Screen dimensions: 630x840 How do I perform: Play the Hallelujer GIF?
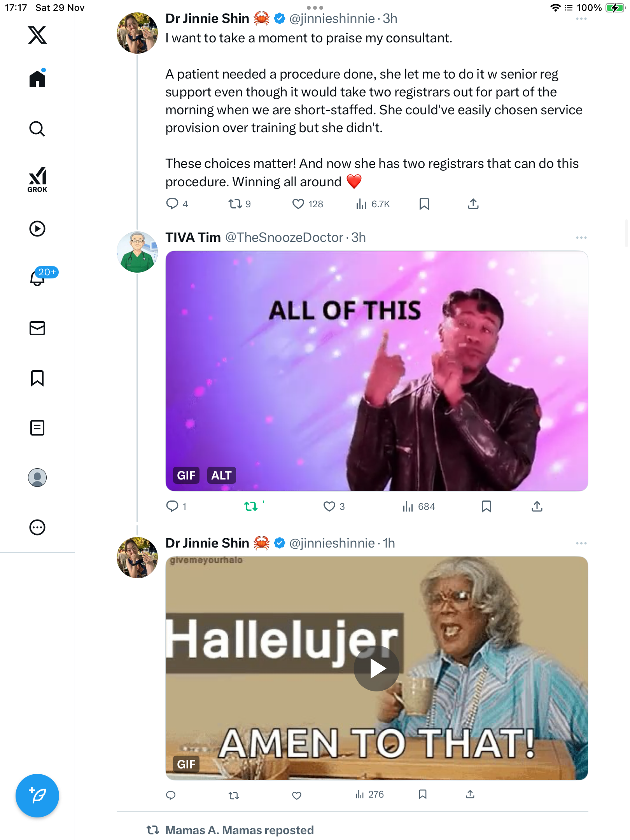click(x=376, y=668)
